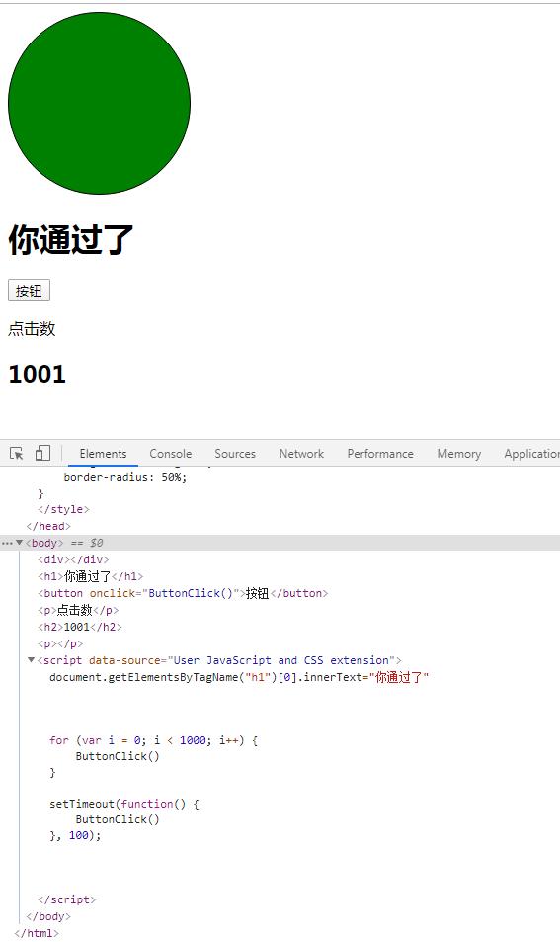Click the border-radius: 50% line
560x942 pixels.
click(x=125, y=478)
